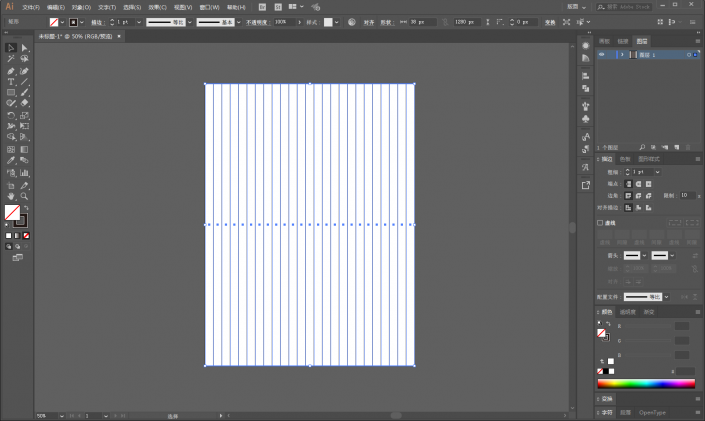This screenshot has height=421, width=705.
Task: Select the Free Transform tool
Action: coord(25,126)
